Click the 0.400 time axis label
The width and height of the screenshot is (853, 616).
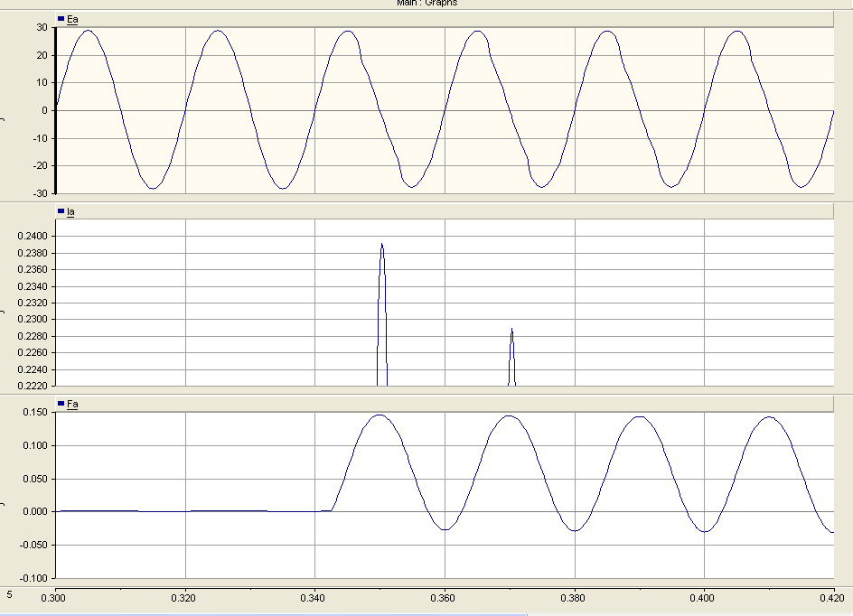click(702, 598)
